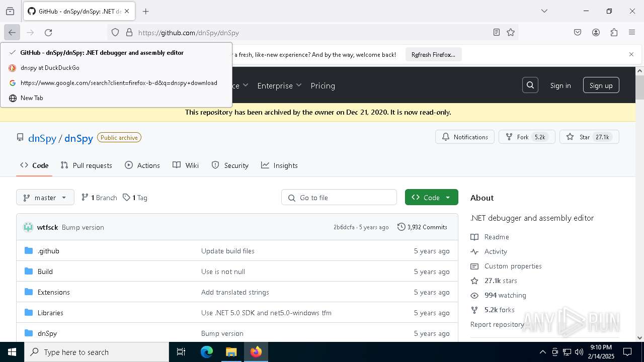Launch Microsoft Edge from taskbar
The width and height of the screenshot is (644, 362).
[x=207, y=352]
